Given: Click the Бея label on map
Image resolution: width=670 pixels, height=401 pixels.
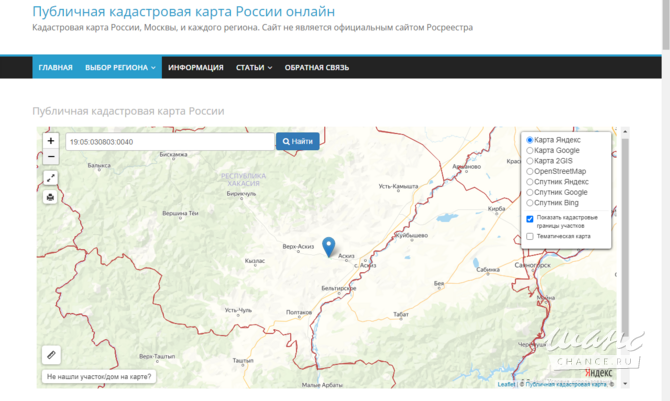Looking at the screenshot, I should click(x=438, y=283).
